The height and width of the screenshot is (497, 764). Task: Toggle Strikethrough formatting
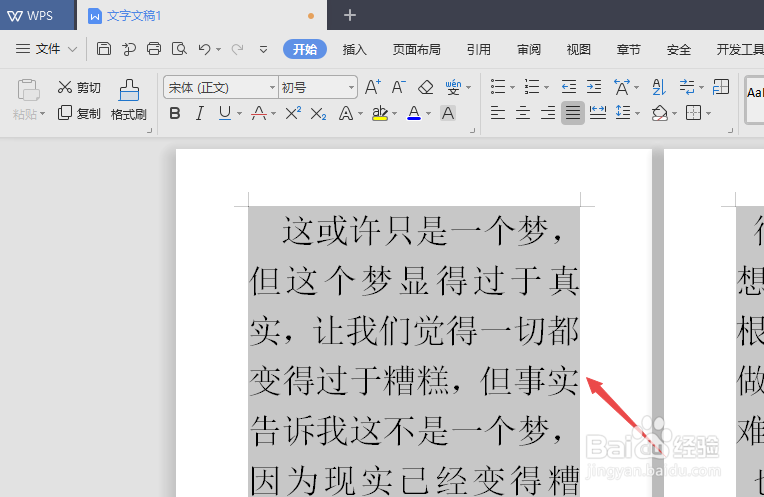click(259, 113)
